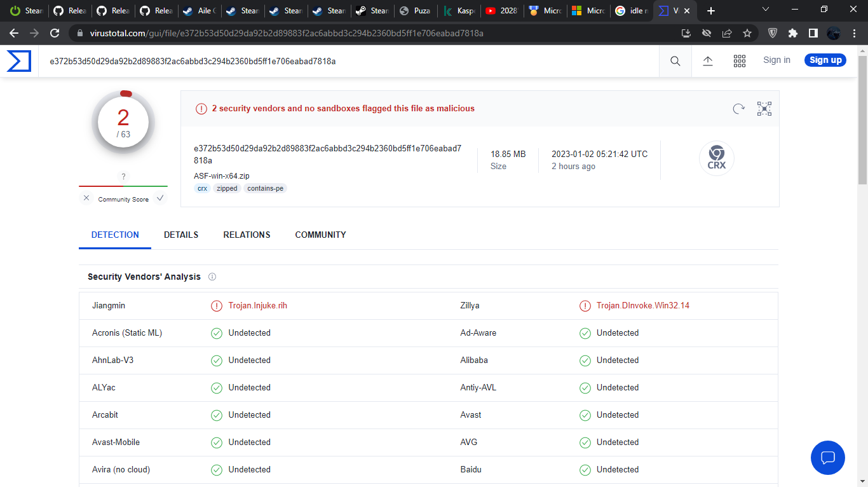Open the blue chat bubble button
The width and height of the screenshot is (868, 487).
828,458
